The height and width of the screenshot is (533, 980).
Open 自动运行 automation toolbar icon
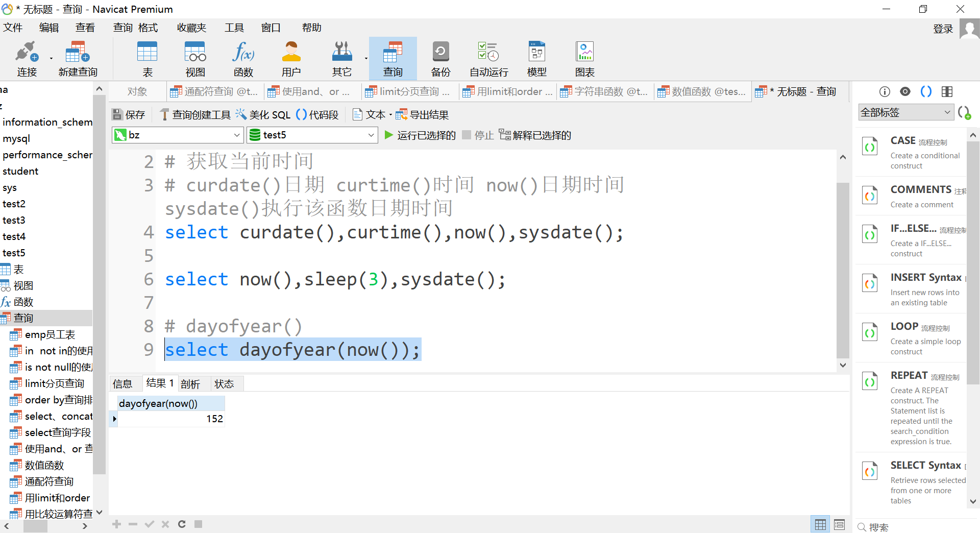pos(488,59)
